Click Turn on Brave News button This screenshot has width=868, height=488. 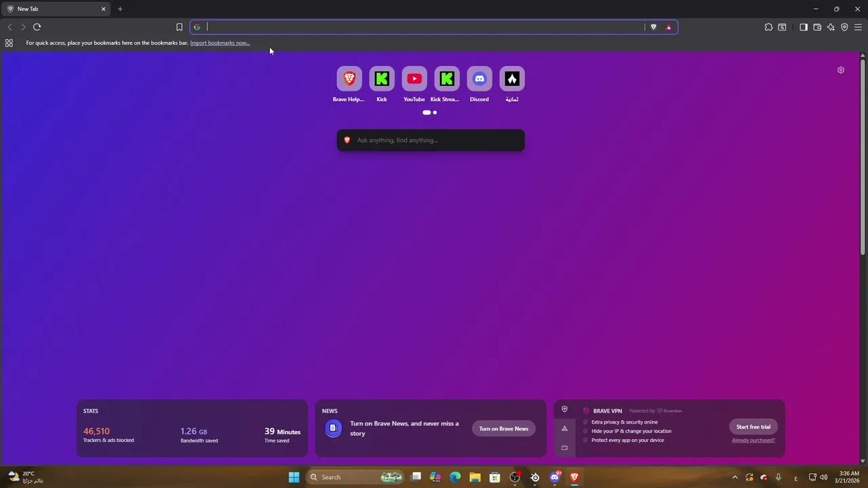coord(504,428)
